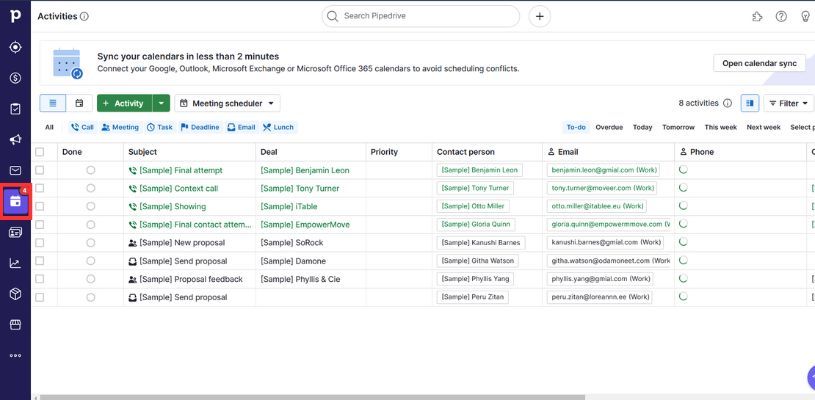Open Meeting scheduler dropdown

point(227,103)
